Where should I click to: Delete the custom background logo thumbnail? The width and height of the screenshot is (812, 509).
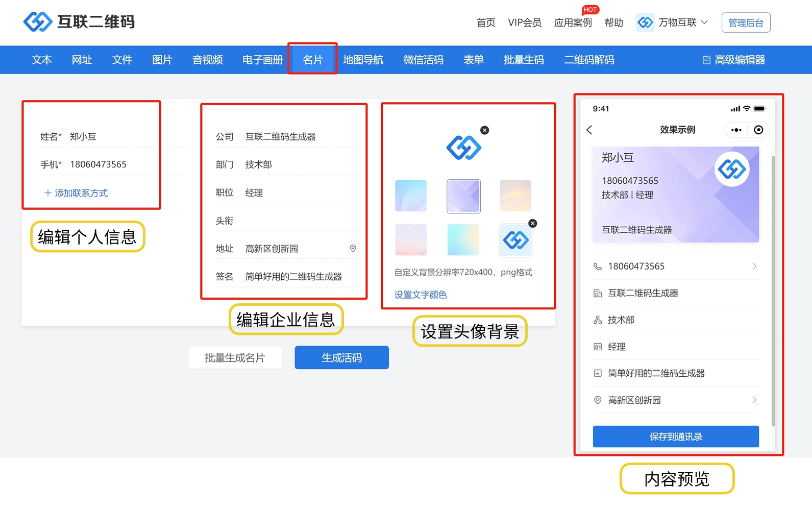click(x=532, y=223)
